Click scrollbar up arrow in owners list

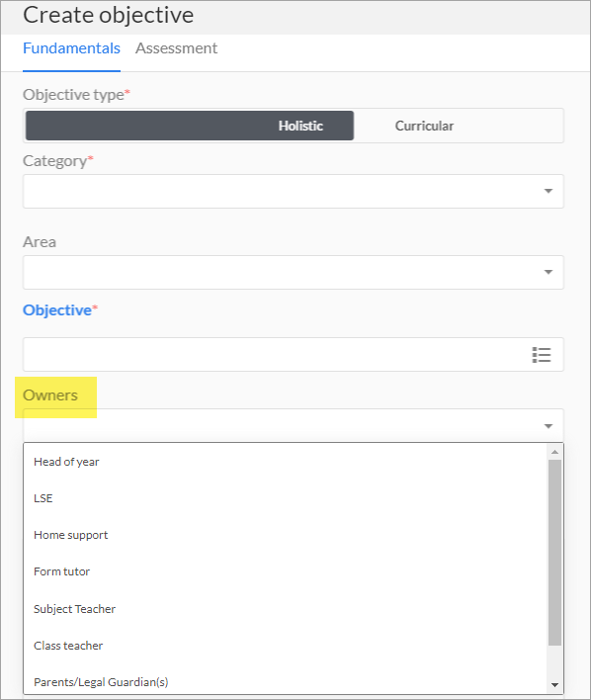[554, 452]
